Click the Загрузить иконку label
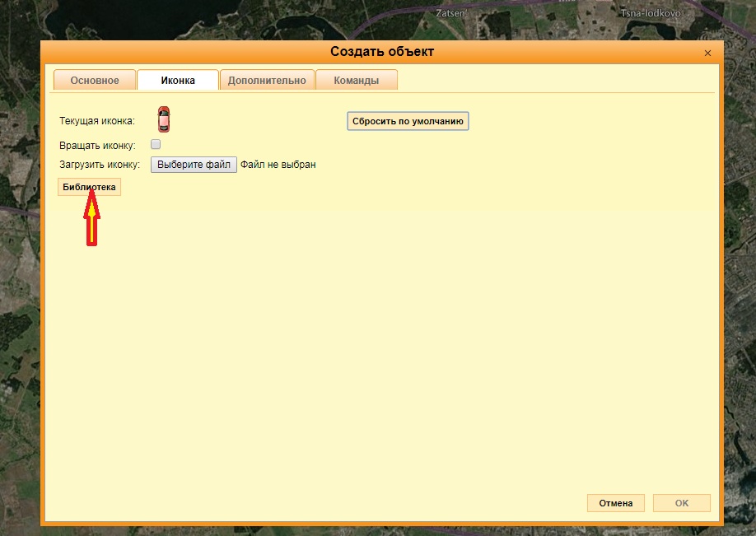756x536 pixels. pos(100,165)
